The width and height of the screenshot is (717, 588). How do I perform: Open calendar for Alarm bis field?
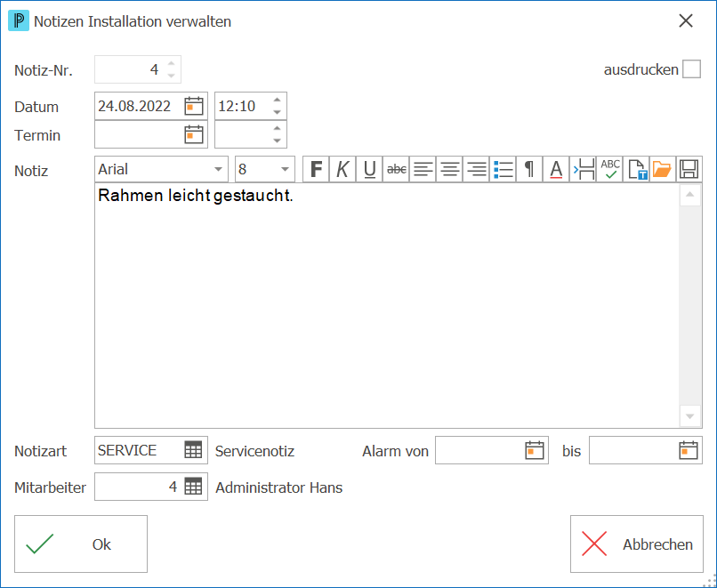point(689,450)
